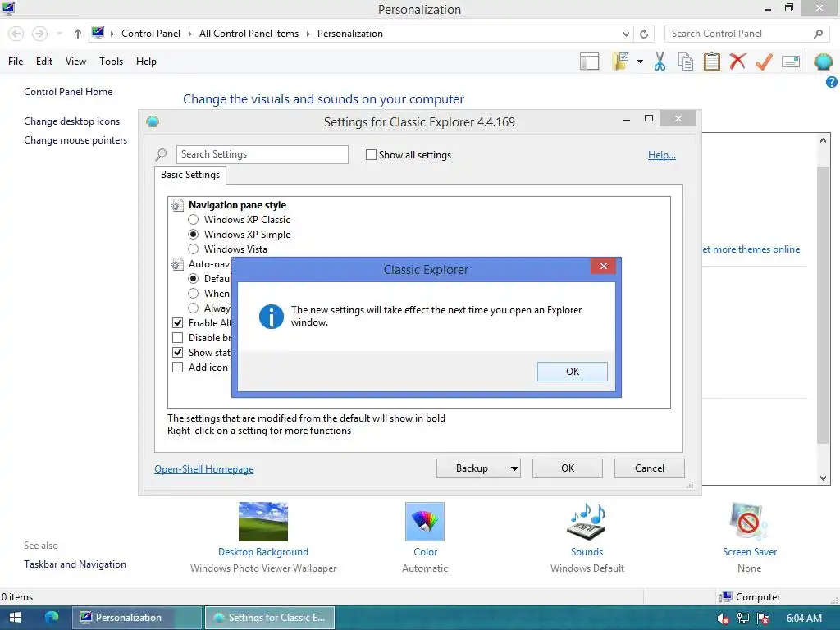Click the Email envelope toolbar icon
Screen dimensions: 840x630
[x=791, y=62]
